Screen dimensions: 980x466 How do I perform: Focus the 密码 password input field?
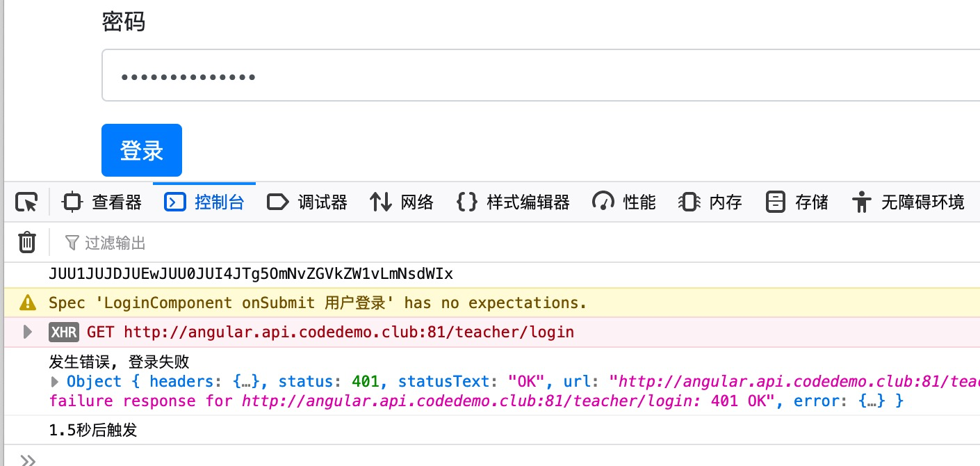click(x=541, y=75)
